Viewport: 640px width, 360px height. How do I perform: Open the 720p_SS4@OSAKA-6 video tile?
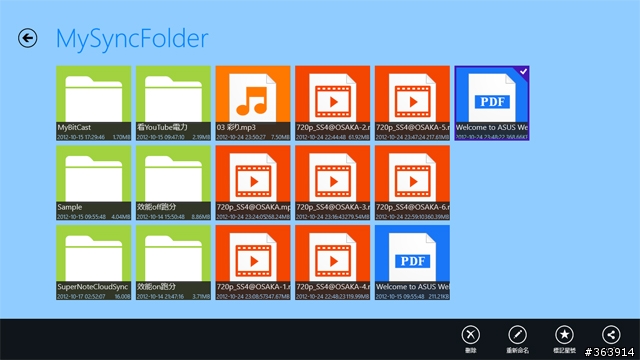click(412, 183)
